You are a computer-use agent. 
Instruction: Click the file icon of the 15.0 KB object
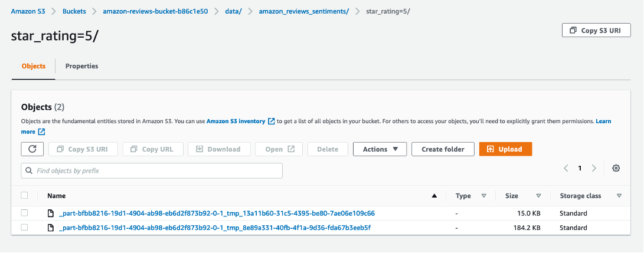pyautogui.click(x=51, y=213)
